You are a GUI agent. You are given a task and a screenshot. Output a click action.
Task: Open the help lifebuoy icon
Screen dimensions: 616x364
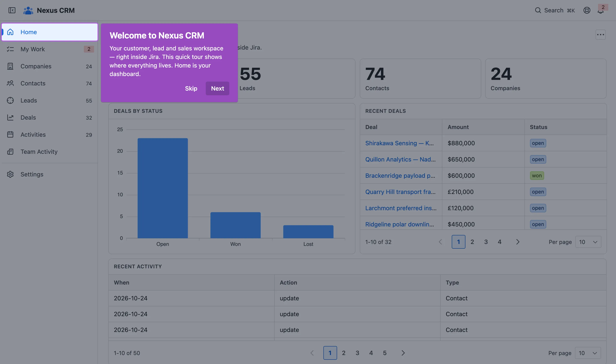[x=586, y=10]
